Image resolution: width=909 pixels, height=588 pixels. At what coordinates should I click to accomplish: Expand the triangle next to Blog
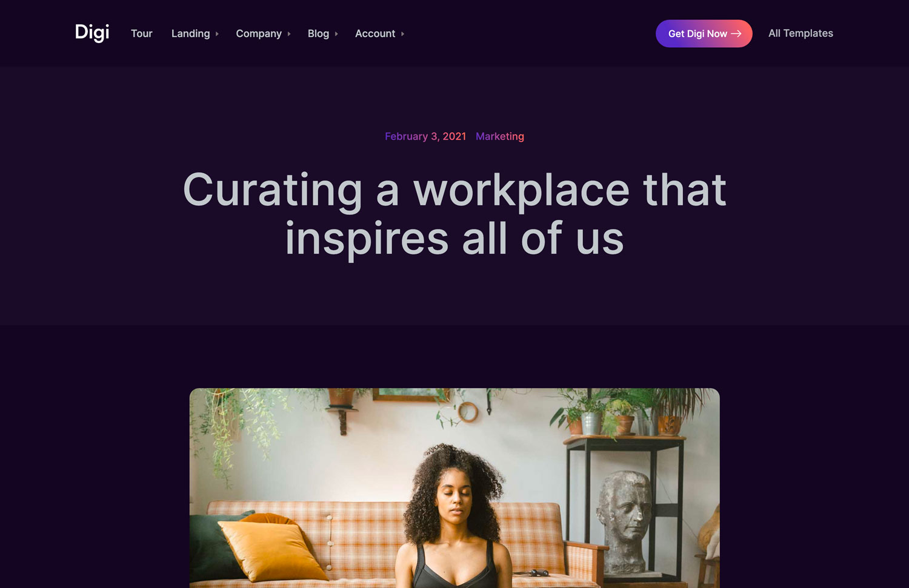(336, 34)
